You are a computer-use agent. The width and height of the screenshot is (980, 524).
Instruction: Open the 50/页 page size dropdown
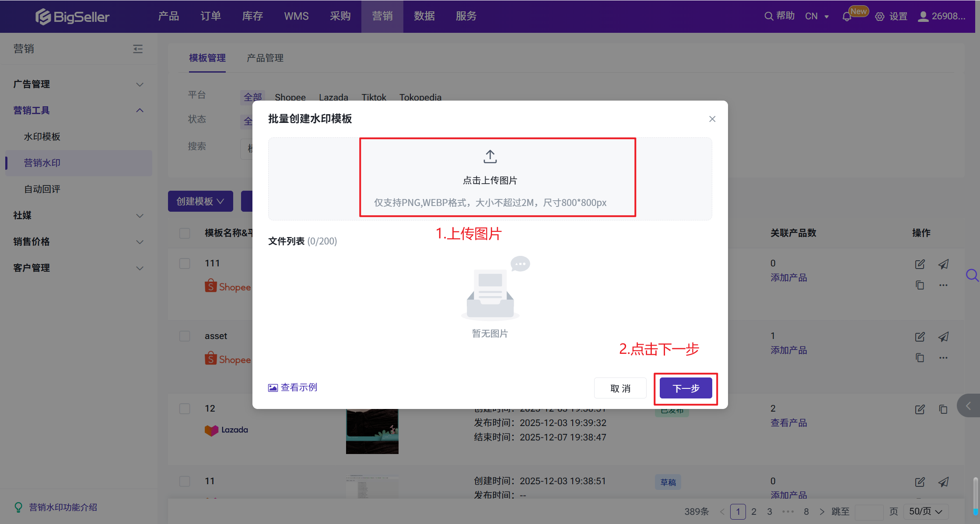click(x=925, y=511)
